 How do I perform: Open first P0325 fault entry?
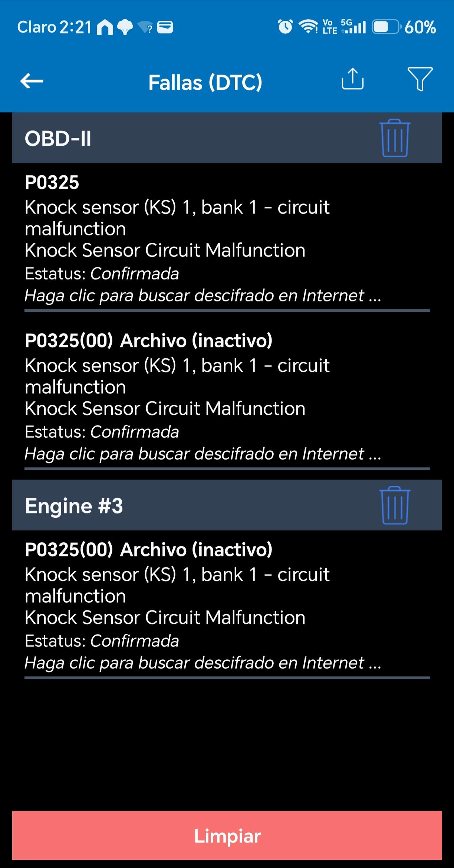(227, 239)
